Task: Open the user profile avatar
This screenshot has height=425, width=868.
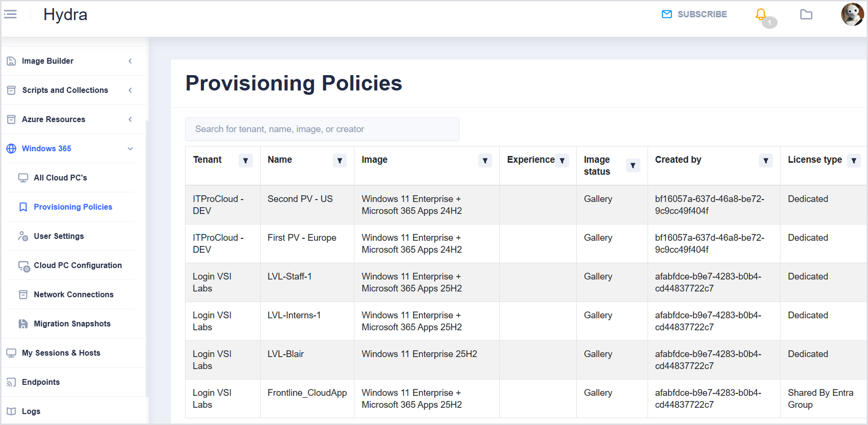Action: pos(852,14)
